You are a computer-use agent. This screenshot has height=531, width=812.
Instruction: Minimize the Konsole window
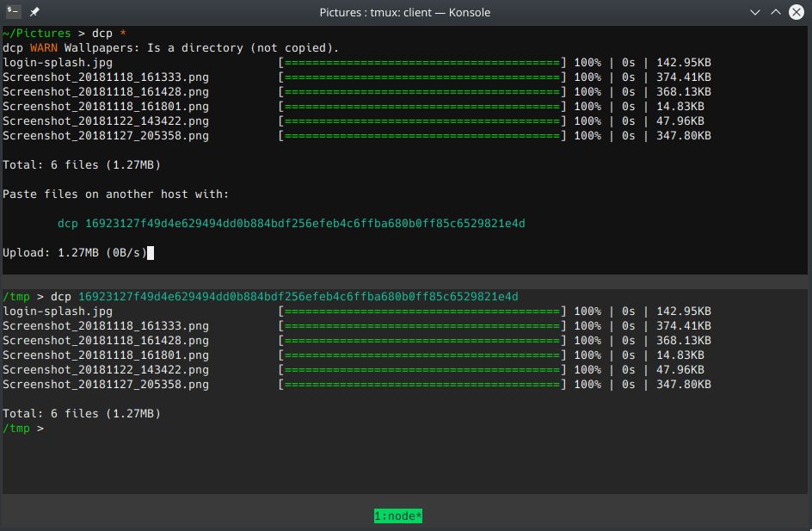[x=754, y=12]
